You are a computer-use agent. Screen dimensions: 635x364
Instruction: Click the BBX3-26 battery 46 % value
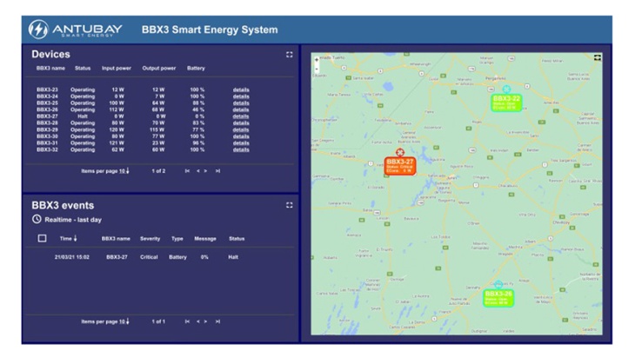pyautogui.click(x=198, y=109)
